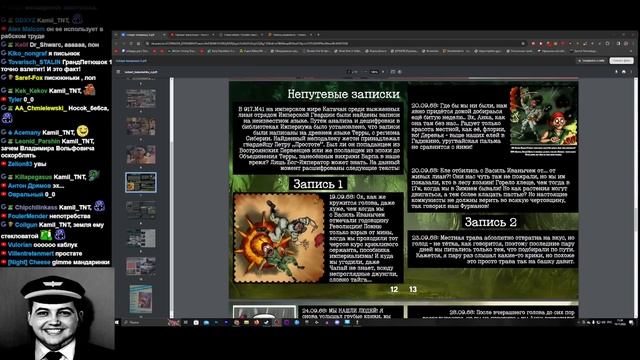Image resolution: width=640 pixels, height=360 pixels.
Task: Click the fit-to-page icon in PDF toolbar
Action: pos(393,72)
